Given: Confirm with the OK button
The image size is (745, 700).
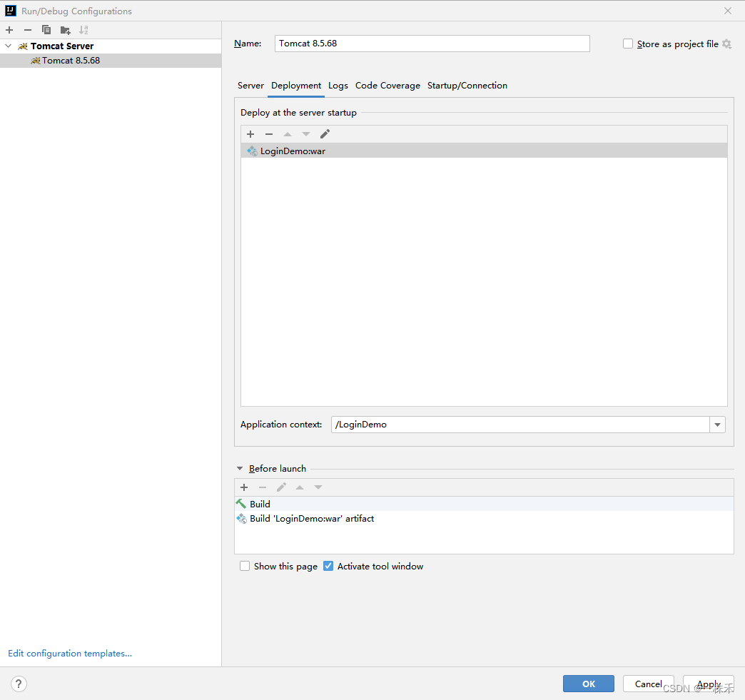Looking at the screenshot, I should tap(589, 684).
